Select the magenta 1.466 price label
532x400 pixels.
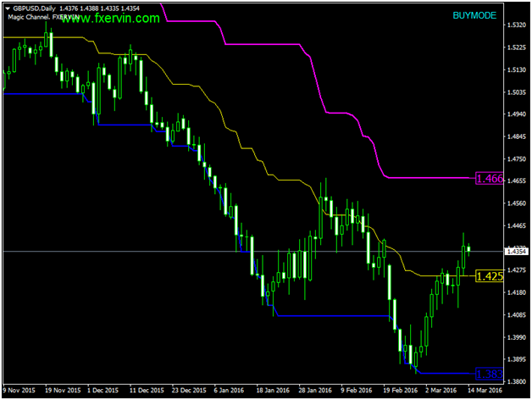(x=490, y=178)
